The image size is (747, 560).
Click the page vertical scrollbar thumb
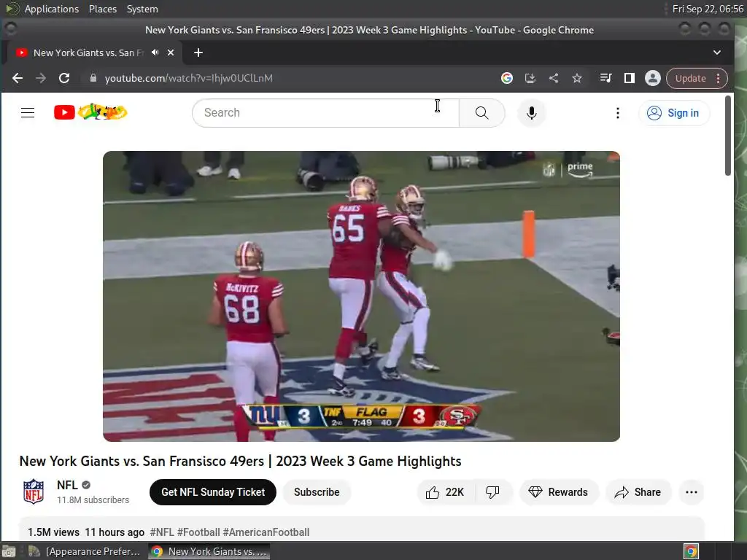(727, 136)
